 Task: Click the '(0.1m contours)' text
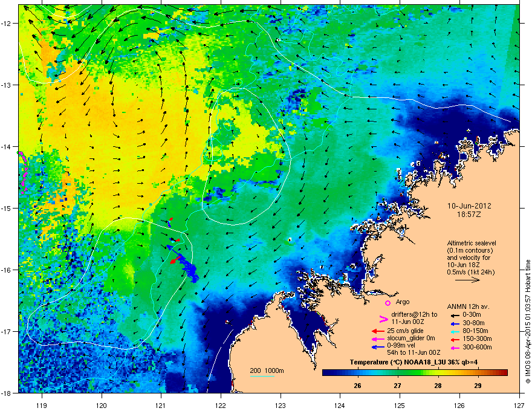tap(470, 250)
